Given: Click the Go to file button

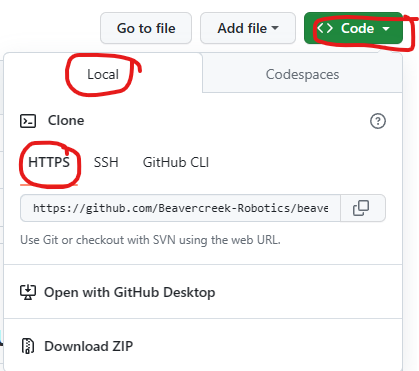Looking at the screenshot, I should point(146,28).
